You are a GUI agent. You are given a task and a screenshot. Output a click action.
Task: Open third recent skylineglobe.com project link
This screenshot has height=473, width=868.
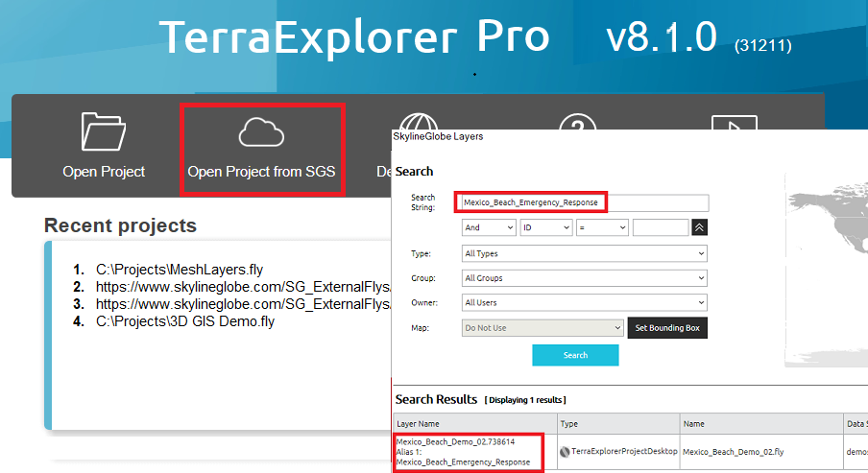coord(243,304)
